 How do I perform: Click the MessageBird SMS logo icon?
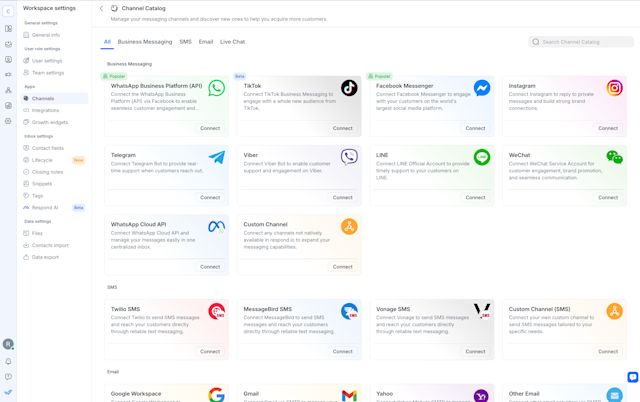(x=349, y=311)
